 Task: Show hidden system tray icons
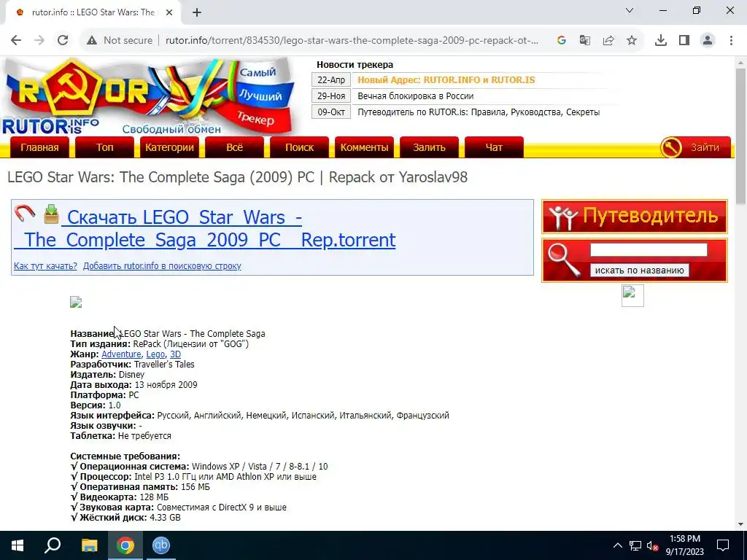point(617,545)
